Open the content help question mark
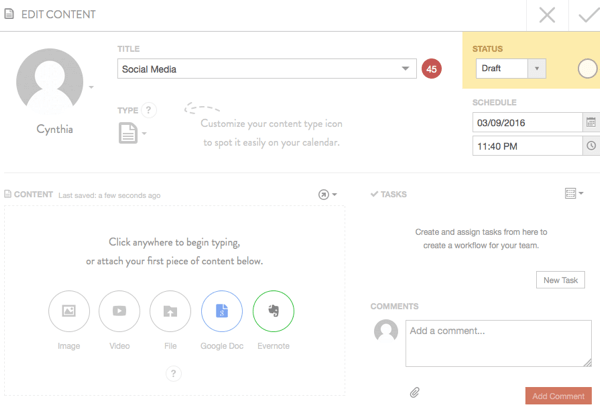The image size is (600, 410). 173,373
